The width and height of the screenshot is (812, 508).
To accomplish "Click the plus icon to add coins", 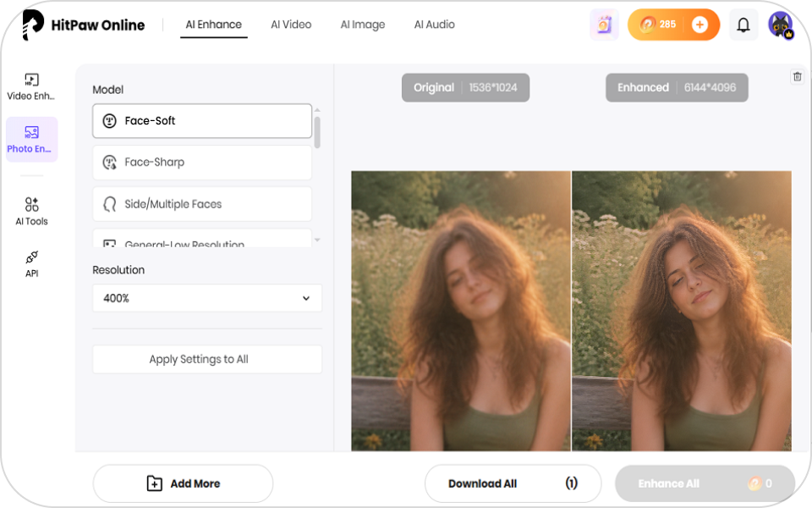I will 700,25.
